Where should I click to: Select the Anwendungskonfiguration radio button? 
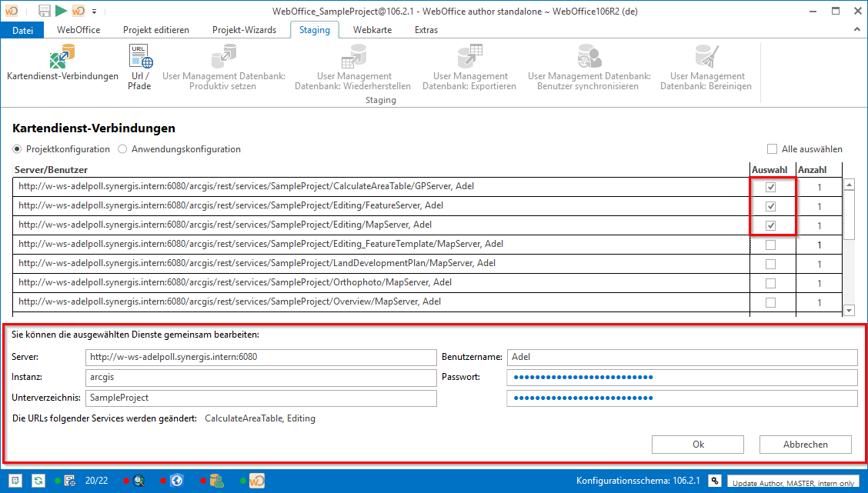(x=122, y=149)
